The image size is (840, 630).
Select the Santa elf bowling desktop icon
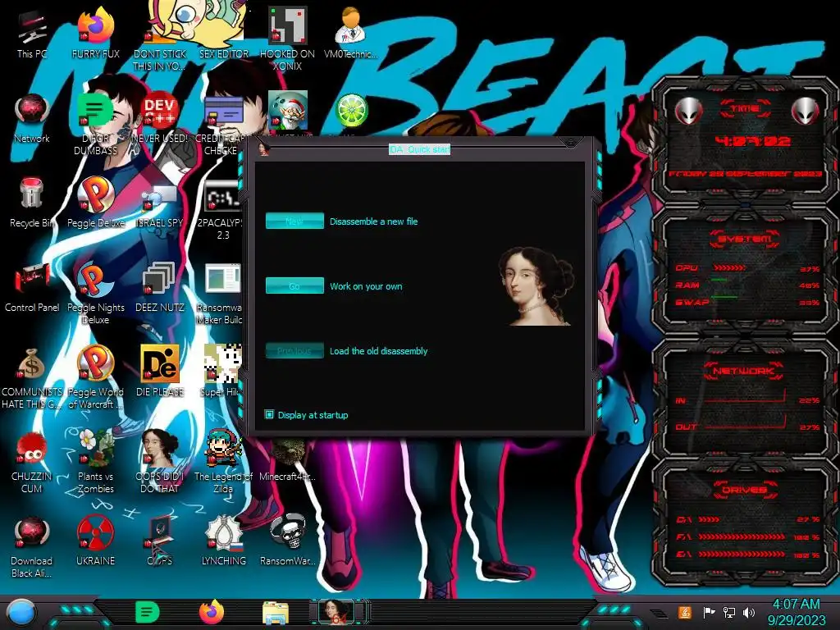click(x=288, y=112)
